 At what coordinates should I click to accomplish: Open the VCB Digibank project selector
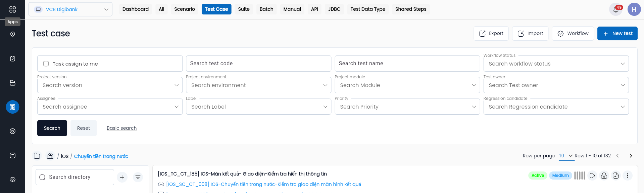[x=70, y=9]
